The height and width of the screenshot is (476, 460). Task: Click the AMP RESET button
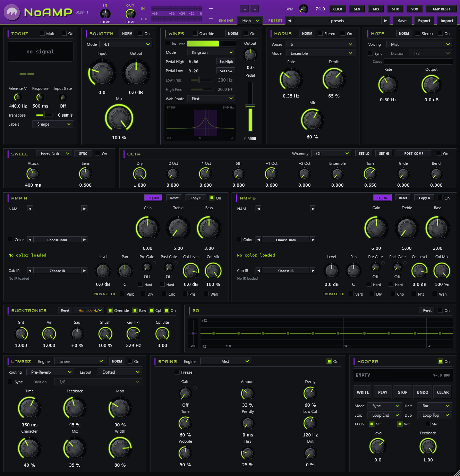coord(441,9)
